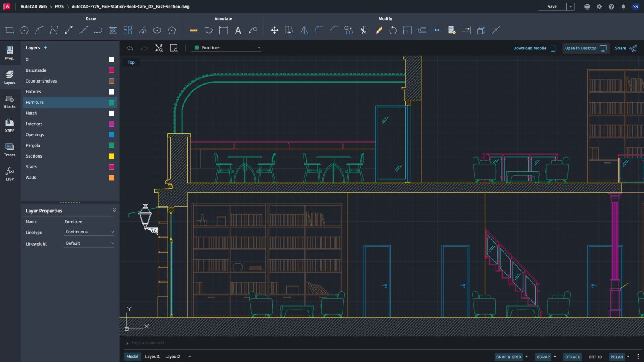The width and height of the screenshot is (644, 362).
Task: Open the Blocks panel in left sidebar
Action: [x=9, y=101]
